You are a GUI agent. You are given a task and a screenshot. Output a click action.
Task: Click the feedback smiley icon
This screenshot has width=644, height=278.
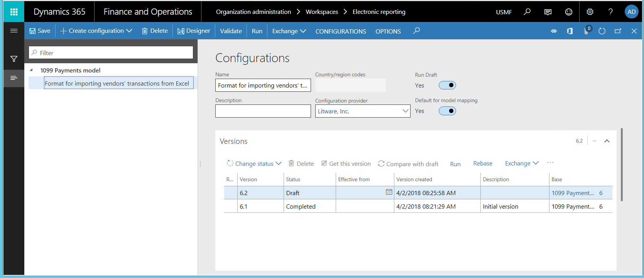point(569,12)
